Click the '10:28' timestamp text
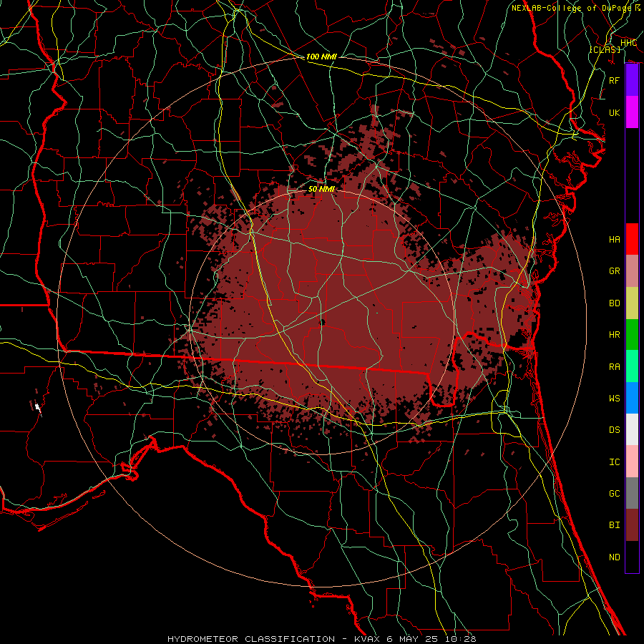Viewport: 644px width, 644px height. point(460,639)
